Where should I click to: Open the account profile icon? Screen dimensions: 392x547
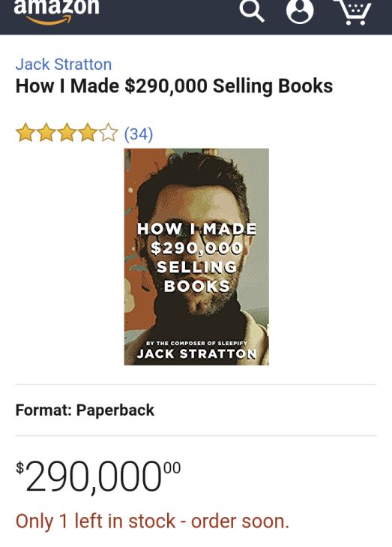(300, 11)
